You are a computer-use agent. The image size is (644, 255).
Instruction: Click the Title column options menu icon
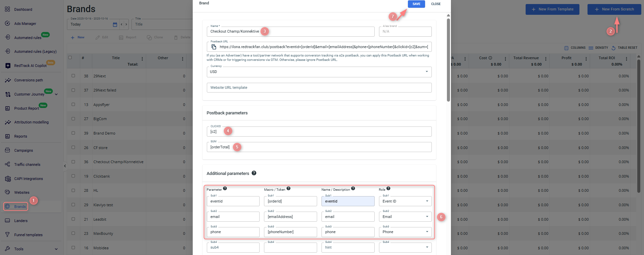pyautogui.click(x=142, y=59)
